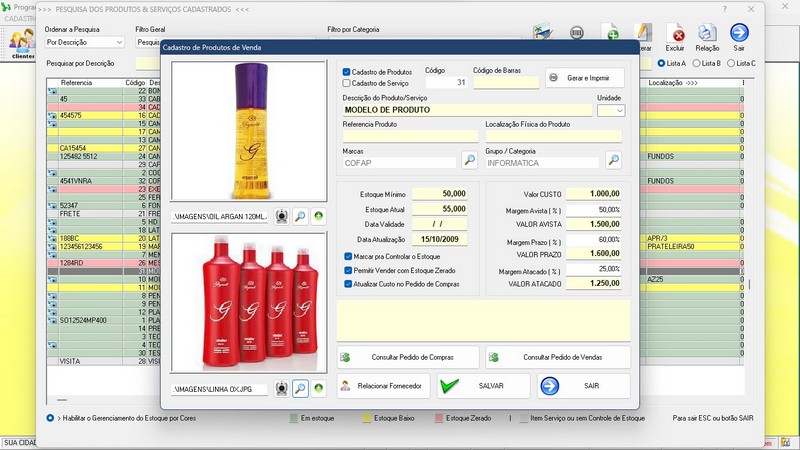Click the Data Atualização field 15/10/2009
The height and width of the screenshot is (450, 800).
click(x=439, y=239)
